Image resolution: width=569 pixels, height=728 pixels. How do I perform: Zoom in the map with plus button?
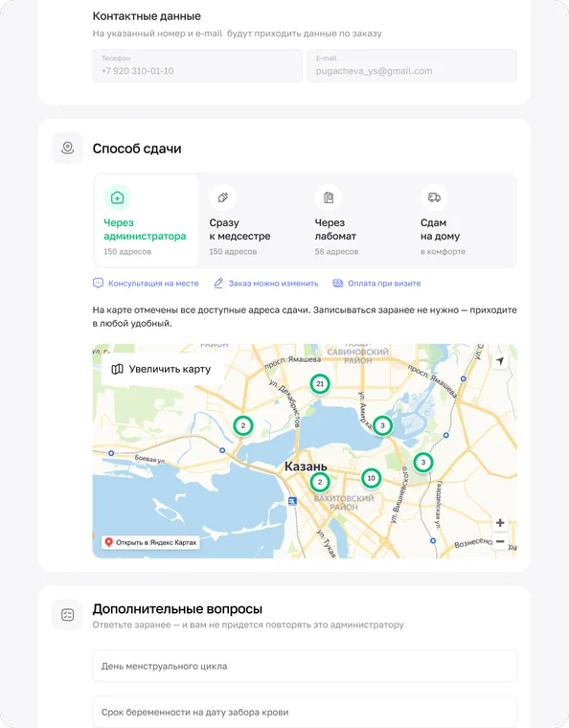click(x=500, y=523)
